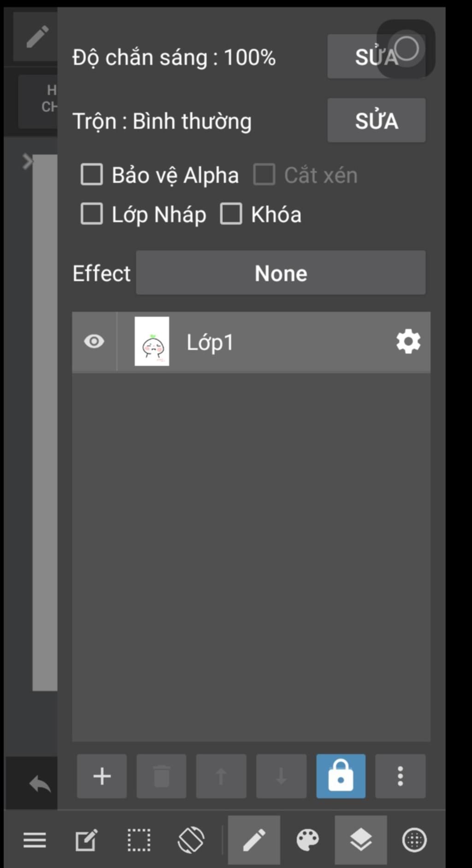This screenshot has width=472, height=868.
Task: Undo the last action with arrow
Action: click(40, 783)
